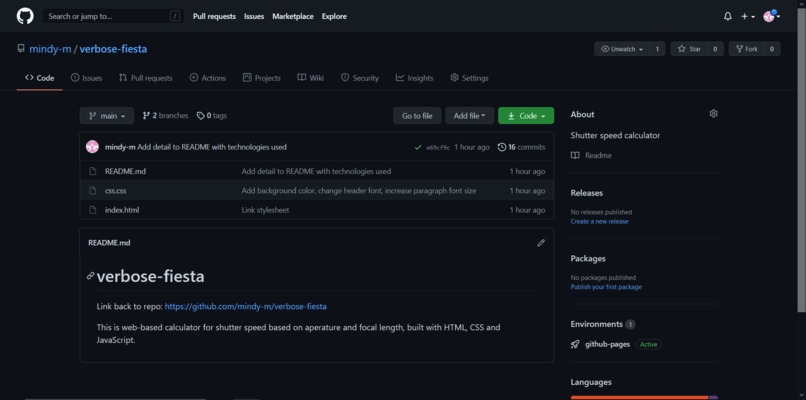Open Issues in top navigation
The height and width of the screenshot is (400, 806).
tap(254, 16)
